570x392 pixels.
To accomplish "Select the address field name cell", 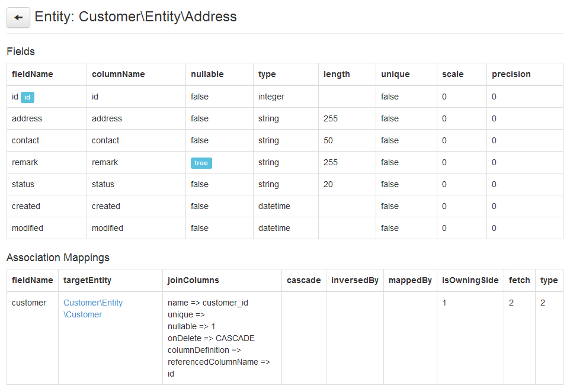I will (x=27, y=118).
